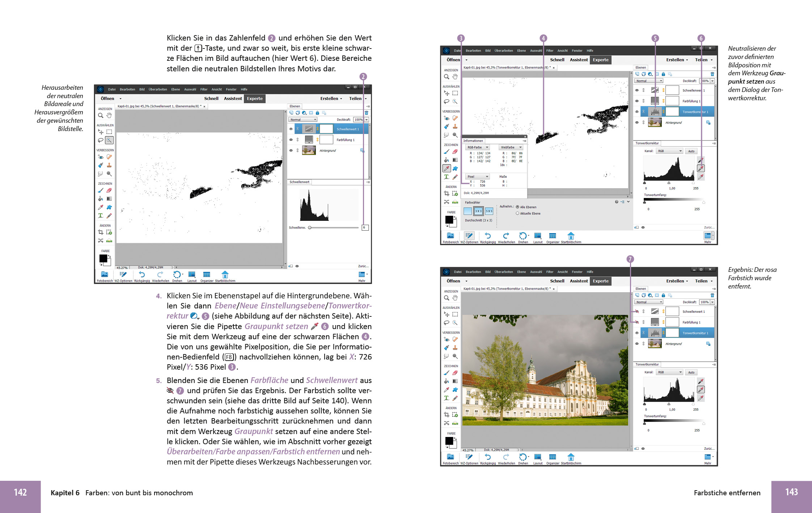Select the highlighted toolbox eyedropper tool

447,168
